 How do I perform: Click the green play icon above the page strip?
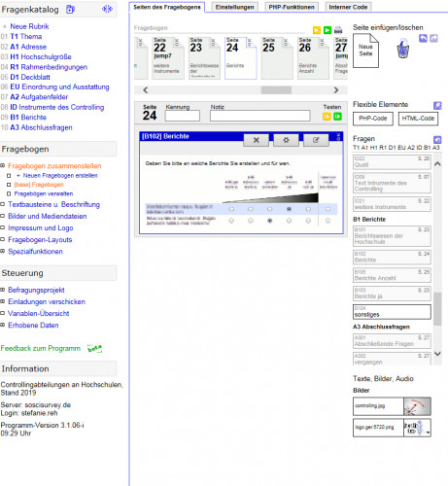[x=327, y=30]
